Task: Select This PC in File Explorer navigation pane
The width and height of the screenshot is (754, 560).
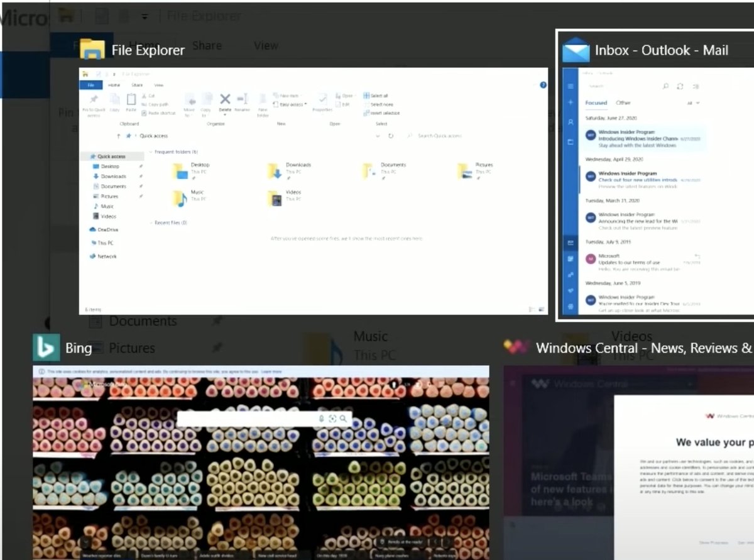Action: [101, 243]
